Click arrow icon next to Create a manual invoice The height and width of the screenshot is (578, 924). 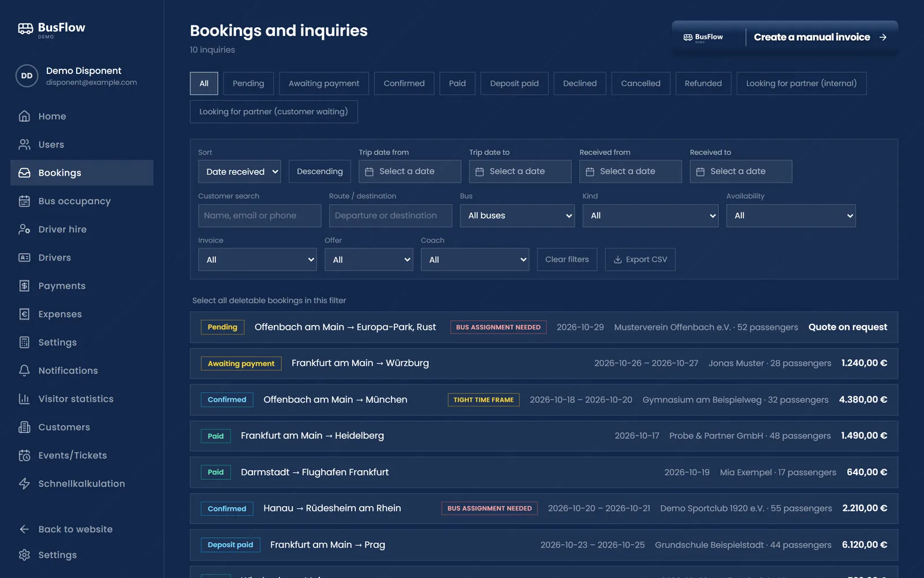[882, 37]
